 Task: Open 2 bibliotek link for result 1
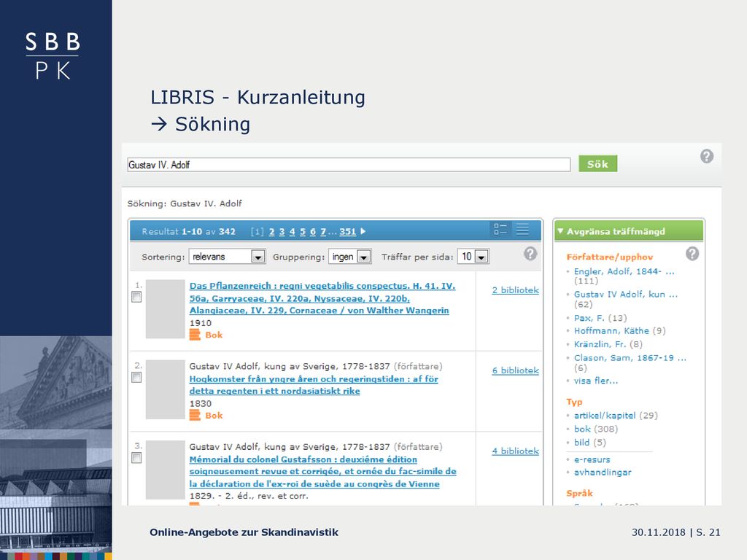point(516,290)
